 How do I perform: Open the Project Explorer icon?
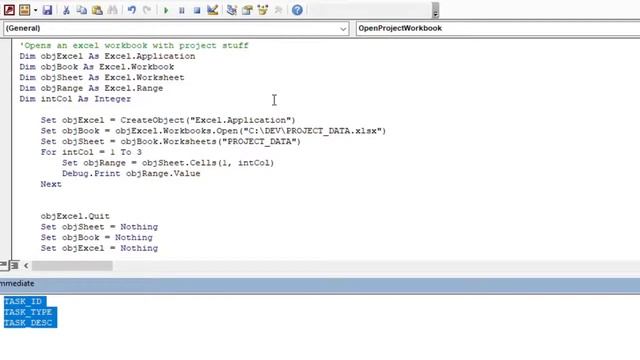[231, 10]
